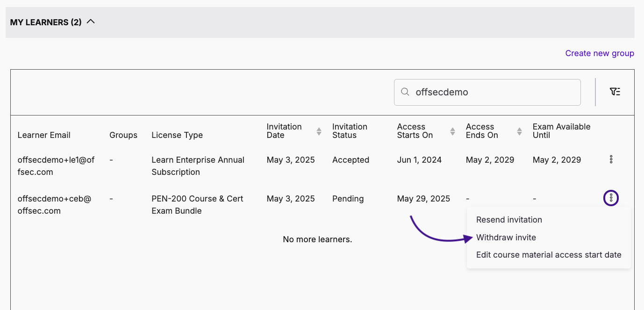Click the Exam Available Until column header
644x310 pixels.
561,131
